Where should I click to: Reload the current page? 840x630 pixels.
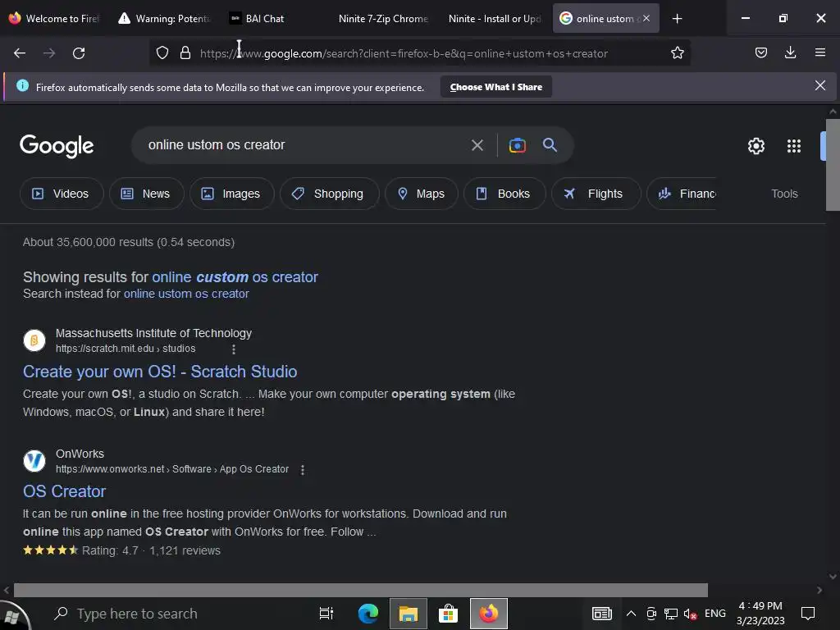pyautogui.click(x=79, y=53)
